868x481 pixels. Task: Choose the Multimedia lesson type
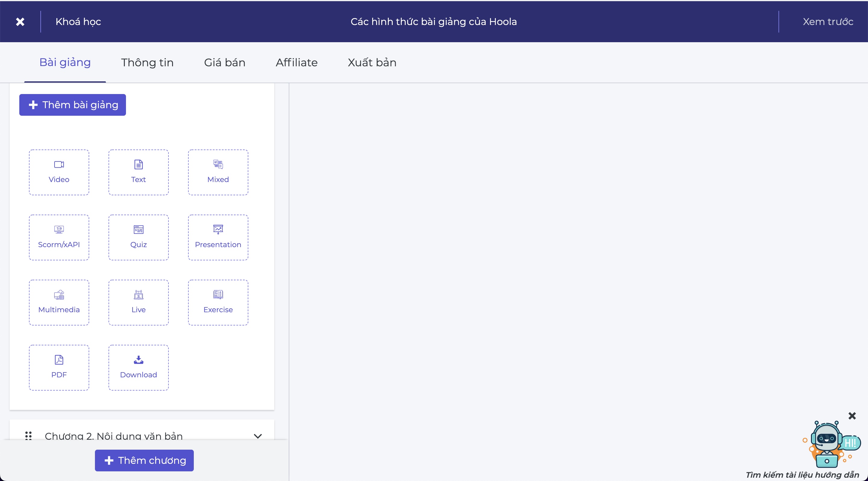59,302
